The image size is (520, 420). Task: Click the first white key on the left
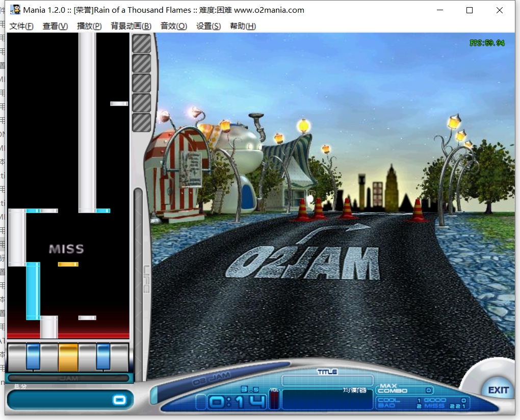click(x=17, y=357)
